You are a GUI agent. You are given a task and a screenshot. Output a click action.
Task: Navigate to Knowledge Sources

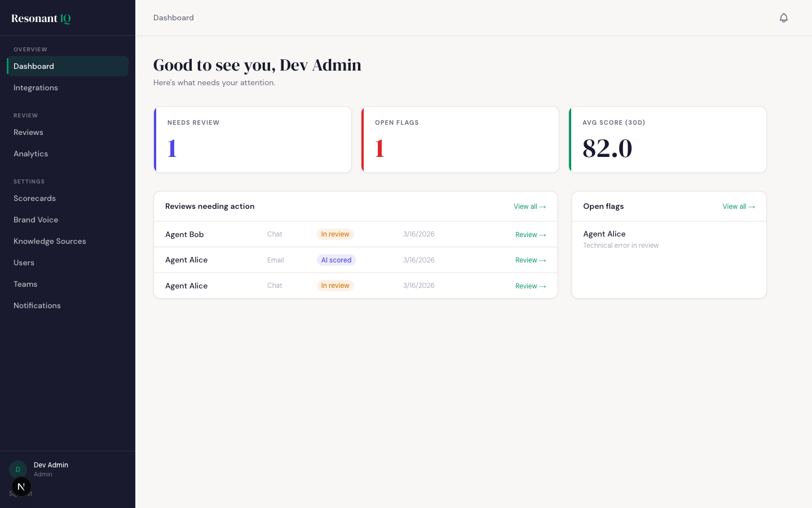50,241
